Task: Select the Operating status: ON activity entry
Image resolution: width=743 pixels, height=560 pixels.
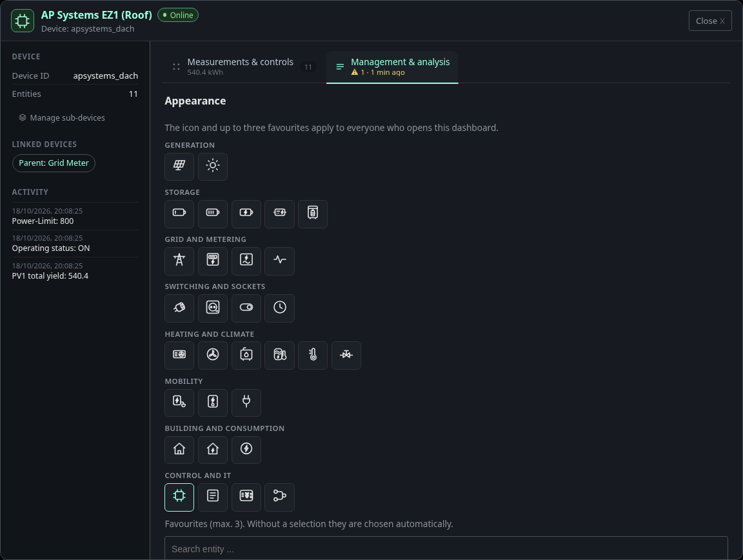Action: tap(75, 243)
